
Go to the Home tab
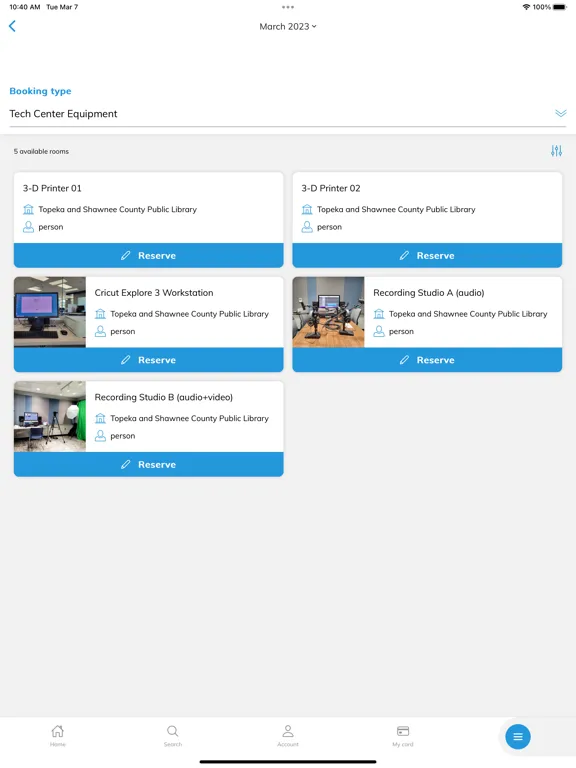tap(58, 736)
